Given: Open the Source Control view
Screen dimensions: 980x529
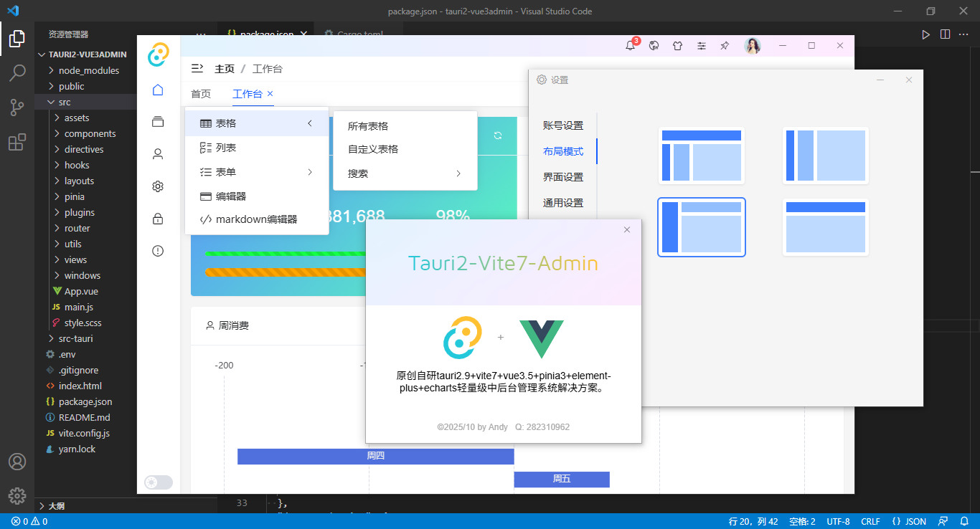Looking at the screenshot, I should point(17,108).
